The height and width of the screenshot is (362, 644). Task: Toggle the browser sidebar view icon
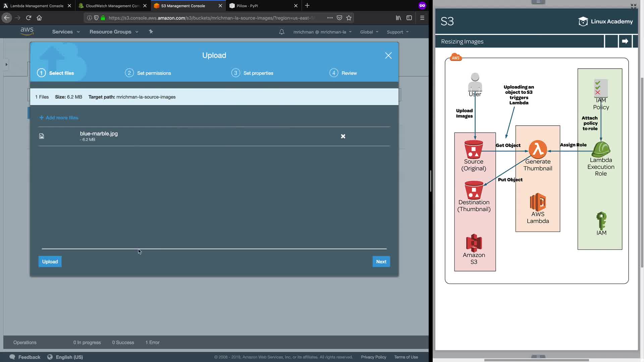click(x=409, y=18)
